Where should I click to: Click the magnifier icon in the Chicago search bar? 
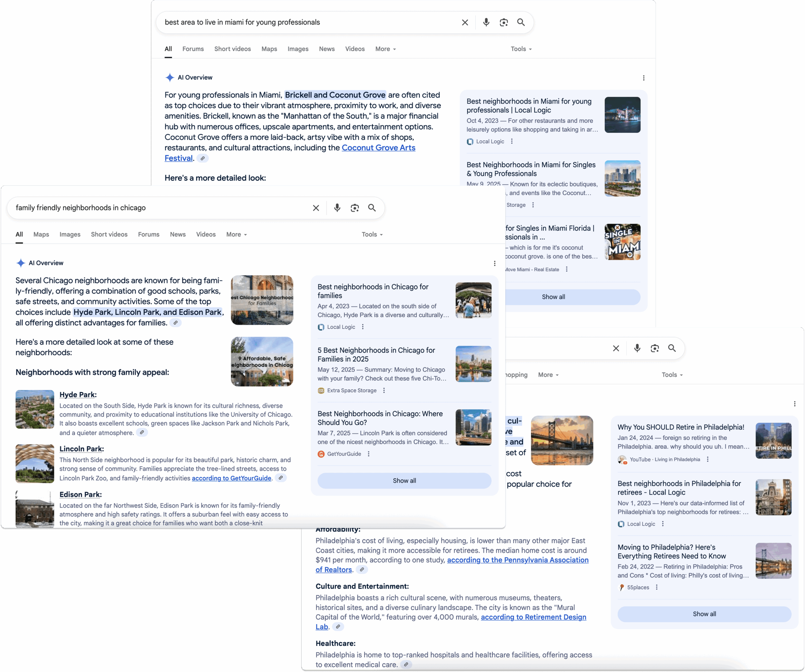tap(372, 208)
